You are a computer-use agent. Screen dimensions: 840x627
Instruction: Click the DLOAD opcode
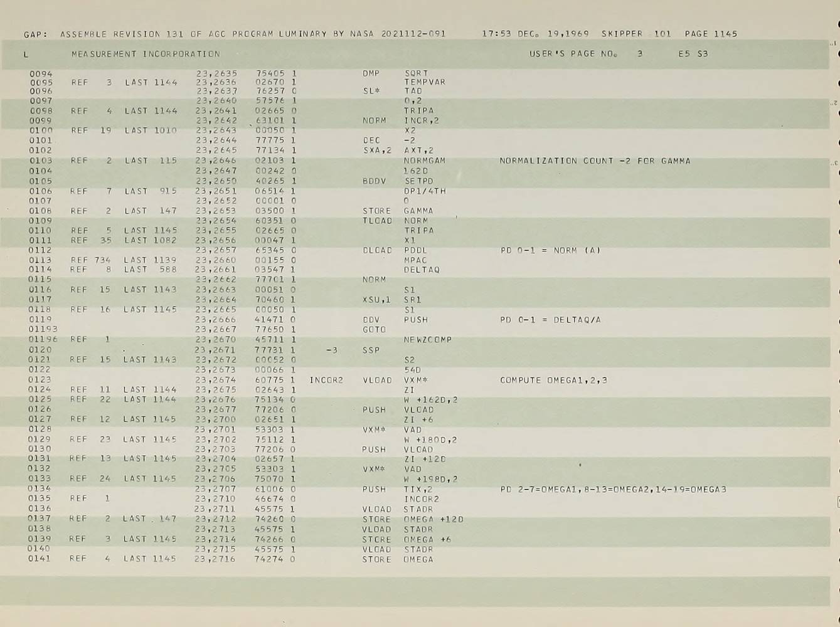pos(377,251)
